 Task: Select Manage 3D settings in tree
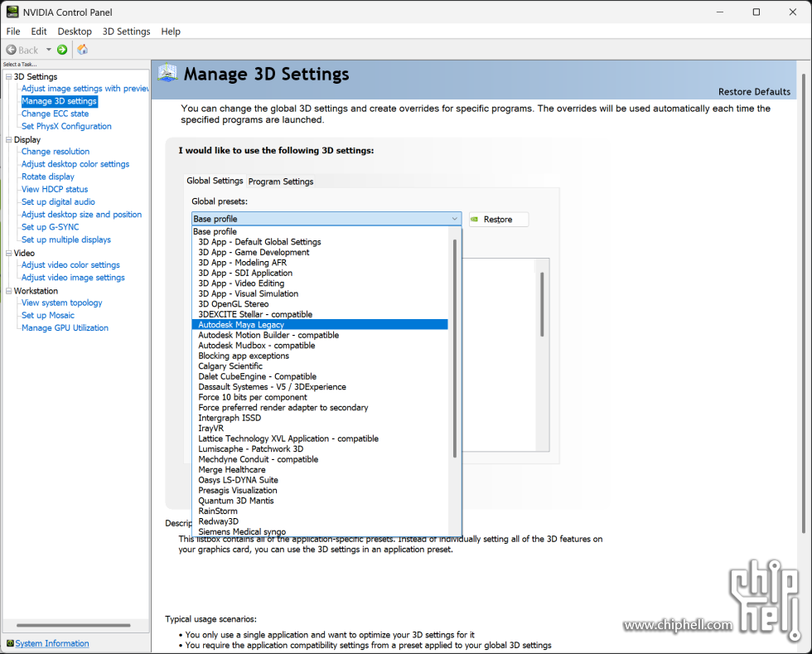click(59, 101)
